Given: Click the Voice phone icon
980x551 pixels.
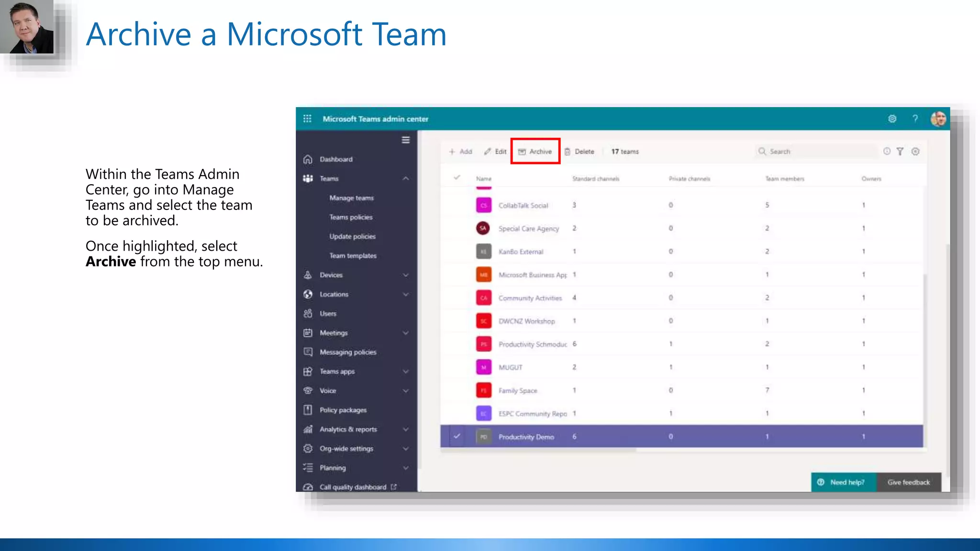Looking at the screenshot, I should click(308, 391).
